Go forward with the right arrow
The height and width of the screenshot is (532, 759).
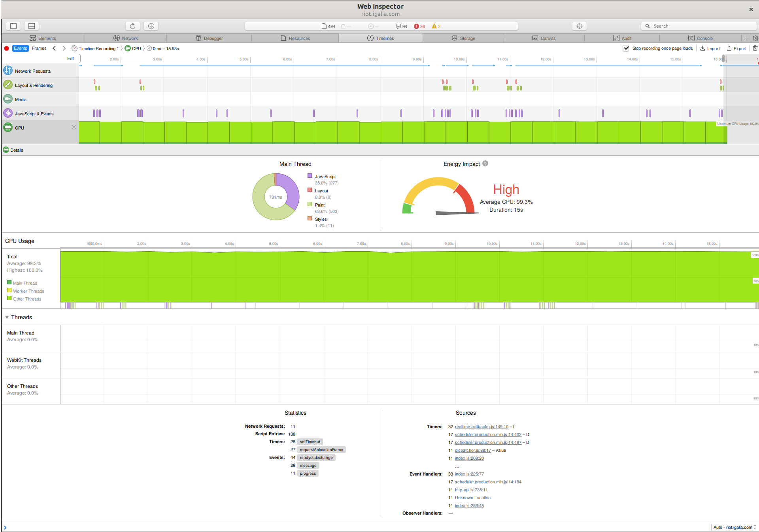point(64,49)
